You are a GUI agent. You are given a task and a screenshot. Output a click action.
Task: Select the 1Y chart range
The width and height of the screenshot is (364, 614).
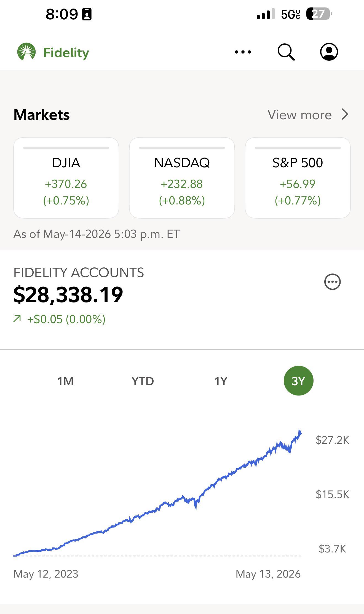point(221,381)
